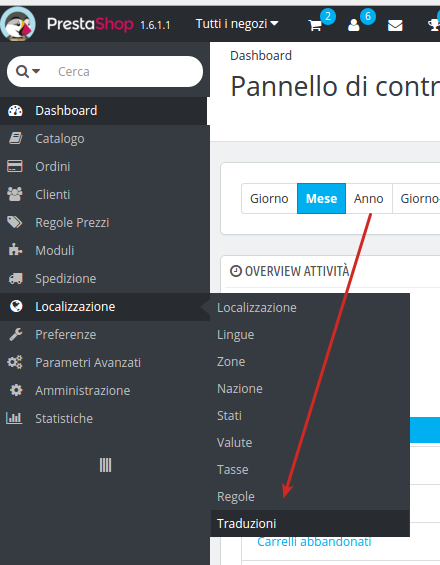Select Lingue in the Localizzazione submenu
Screen dimensions: 440x565
tap(310, 335)
